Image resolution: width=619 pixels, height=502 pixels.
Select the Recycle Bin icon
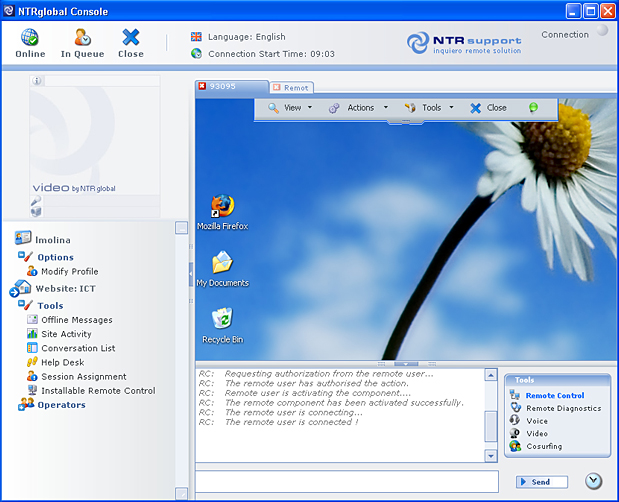click(222, 319)
